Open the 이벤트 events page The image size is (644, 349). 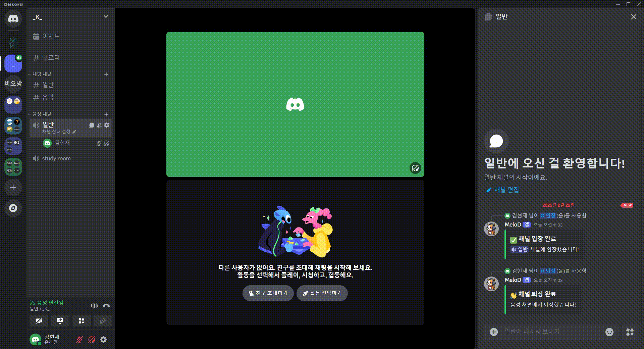pyautogui.click(x=71, y=36)
